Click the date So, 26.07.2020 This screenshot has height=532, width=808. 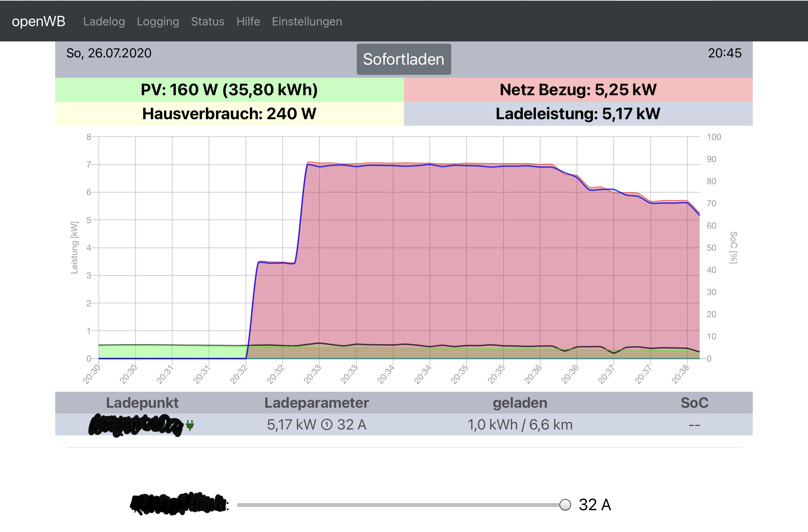tap(109, 53)
